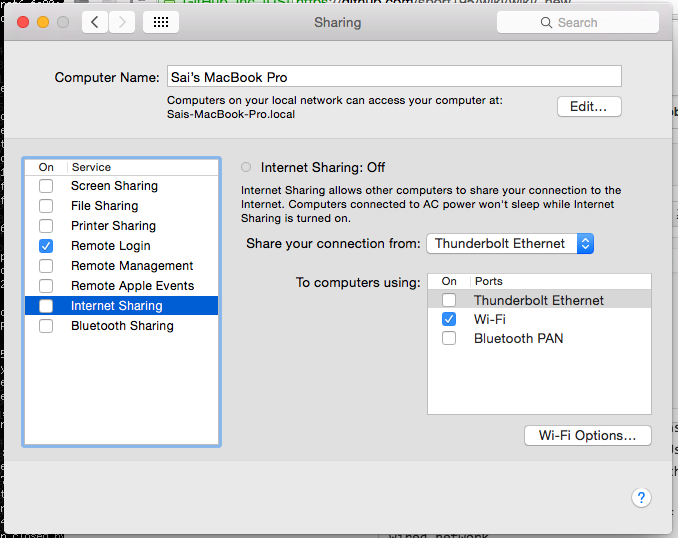Go back with the left chevron button

(x=95, y=22)
